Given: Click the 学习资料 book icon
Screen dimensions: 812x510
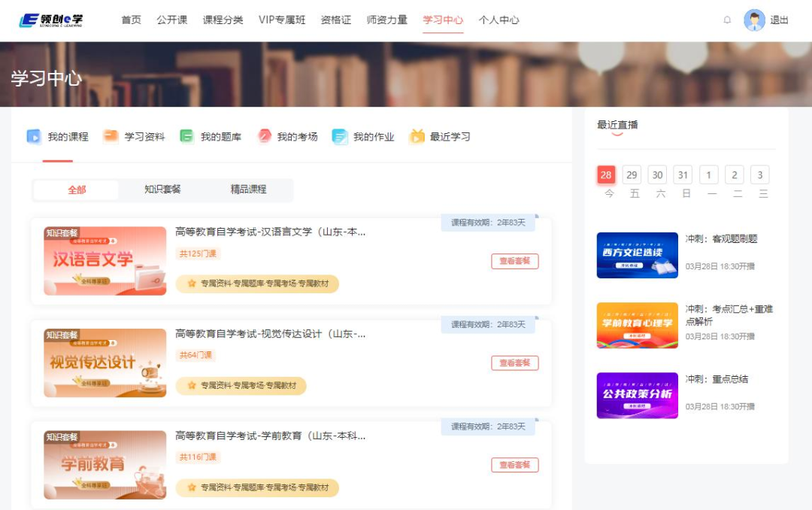Looking at the screenshot, I should click(110, 136).
